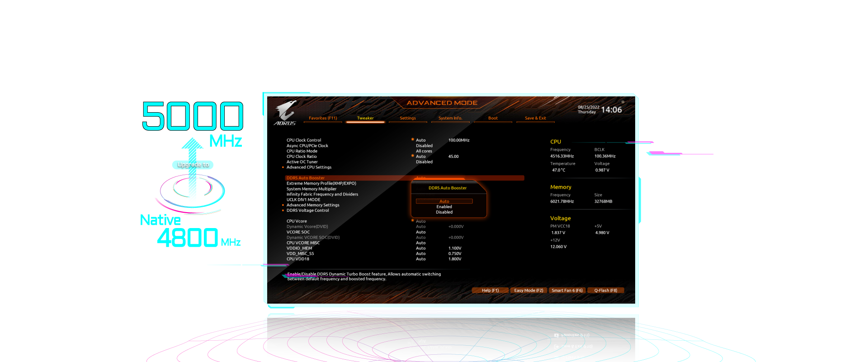The height and width of the screenshot is (362, 868).
Task: Click the All cores ratio mode value
Action: click(424, 151)
